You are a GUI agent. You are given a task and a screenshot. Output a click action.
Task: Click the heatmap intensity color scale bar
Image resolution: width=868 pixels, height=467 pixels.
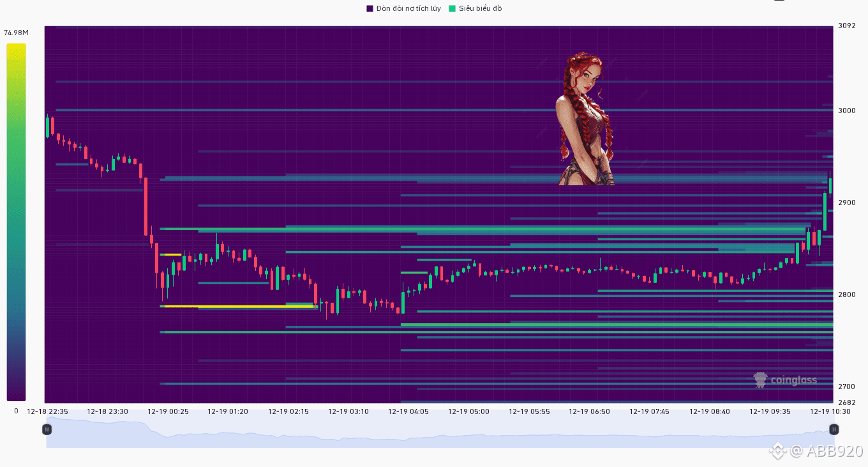[16, 222]
